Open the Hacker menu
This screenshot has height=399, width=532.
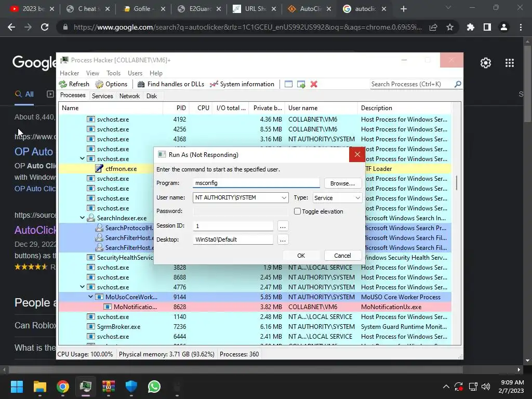[x=69, y=73]
